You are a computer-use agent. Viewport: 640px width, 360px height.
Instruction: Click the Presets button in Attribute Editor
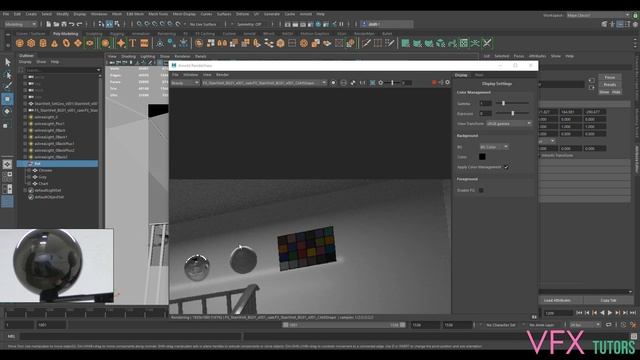(610, 85)
